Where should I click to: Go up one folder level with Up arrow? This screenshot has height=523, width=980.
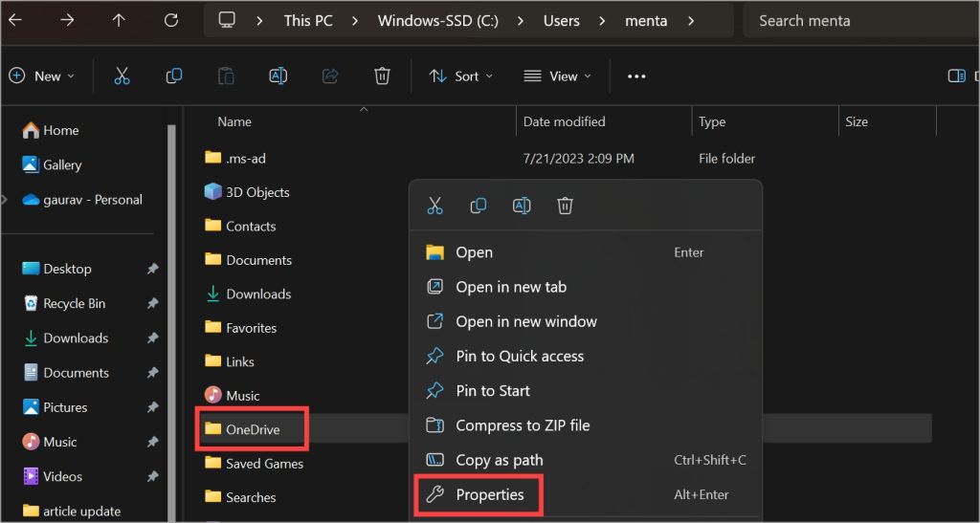pos(119,20)
